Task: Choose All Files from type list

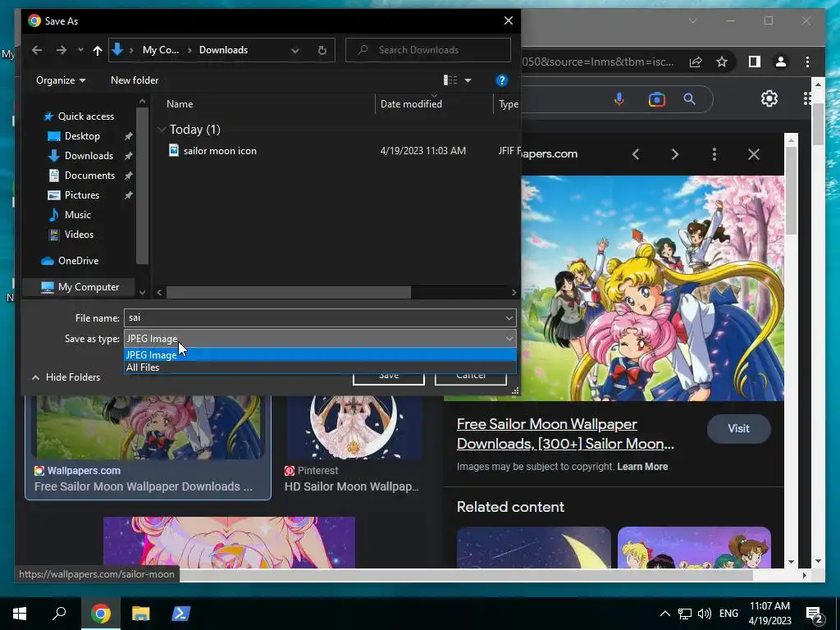Action: tap(320, 367)
